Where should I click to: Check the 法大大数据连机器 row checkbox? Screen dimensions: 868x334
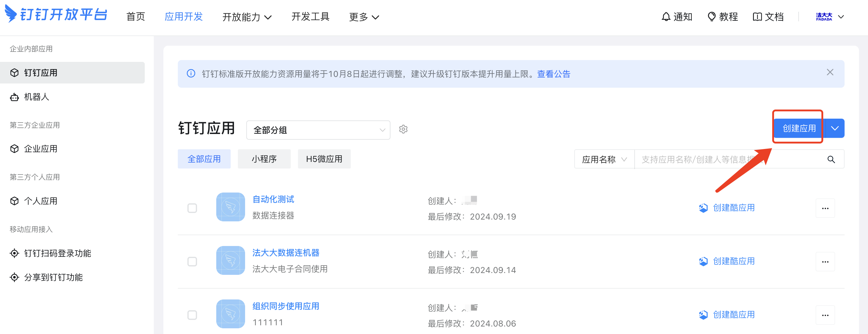pos(192,262)
